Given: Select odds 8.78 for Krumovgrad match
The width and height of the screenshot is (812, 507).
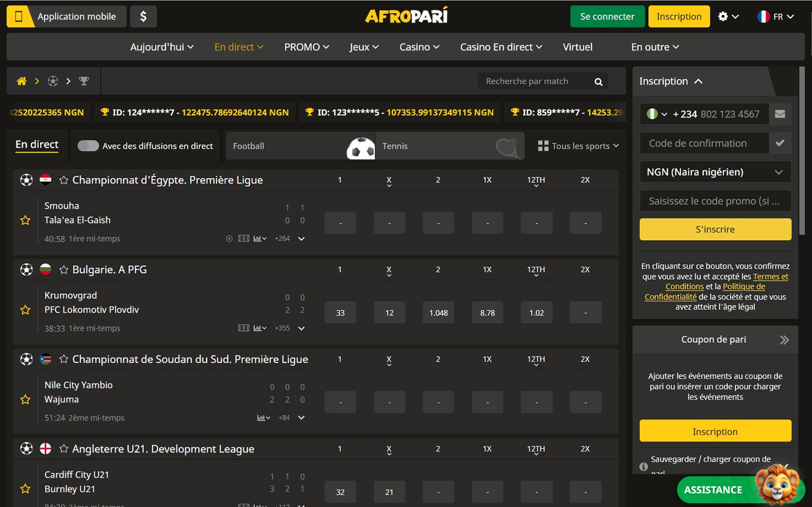Looking at the screenshot, I should point(487,313).
